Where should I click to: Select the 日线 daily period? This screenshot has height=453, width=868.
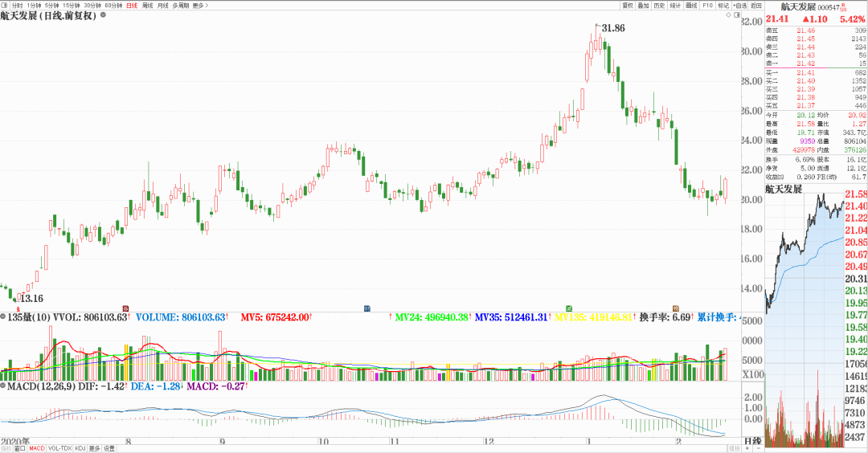[132, 6]
